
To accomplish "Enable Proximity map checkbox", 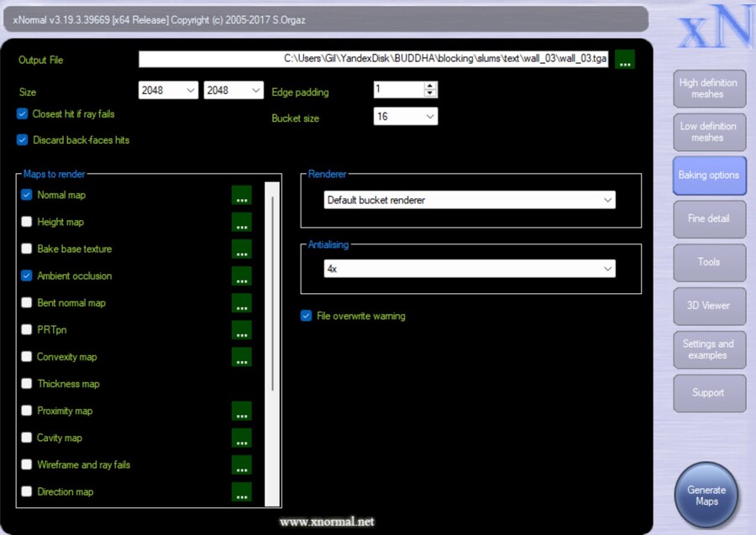I will [27, 411].
